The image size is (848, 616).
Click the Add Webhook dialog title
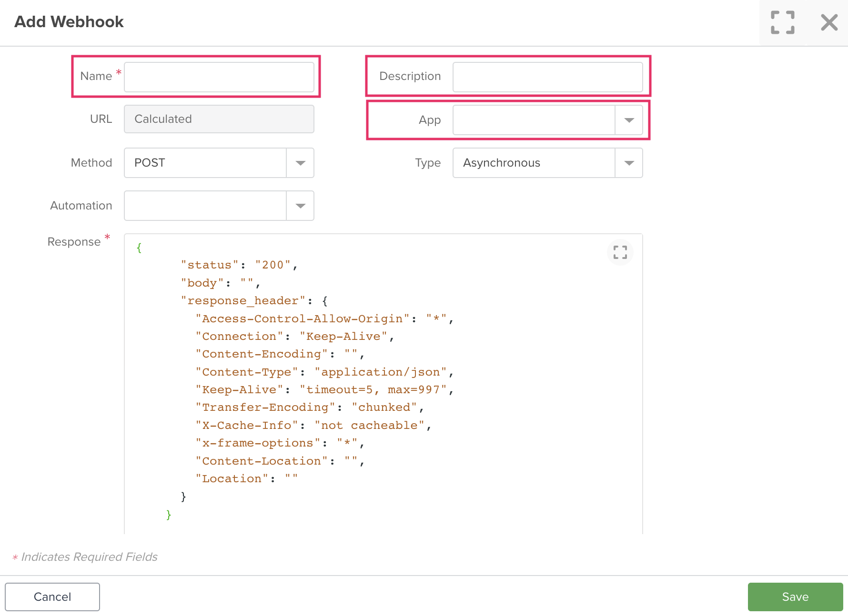pos(69,22)
